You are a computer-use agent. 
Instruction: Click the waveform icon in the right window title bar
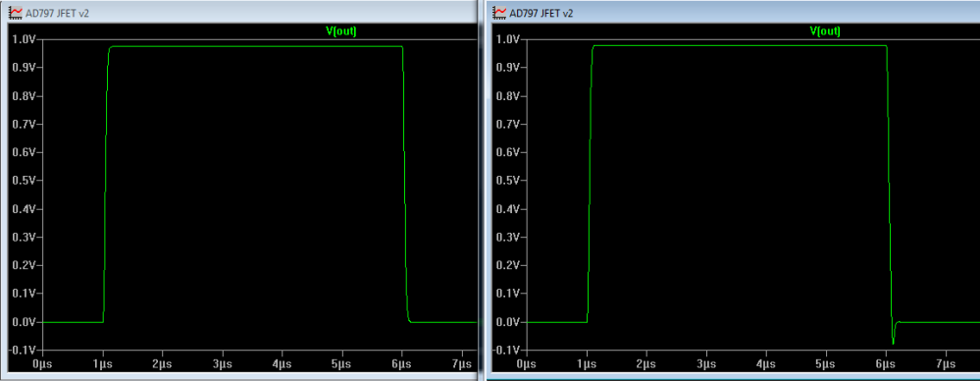tap(500, 13)
